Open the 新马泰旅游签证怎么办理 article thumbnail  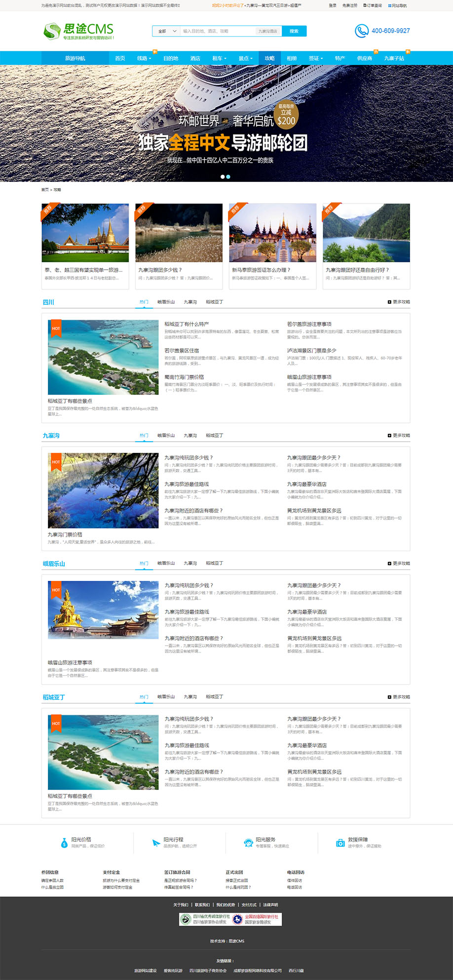(272, 233)
